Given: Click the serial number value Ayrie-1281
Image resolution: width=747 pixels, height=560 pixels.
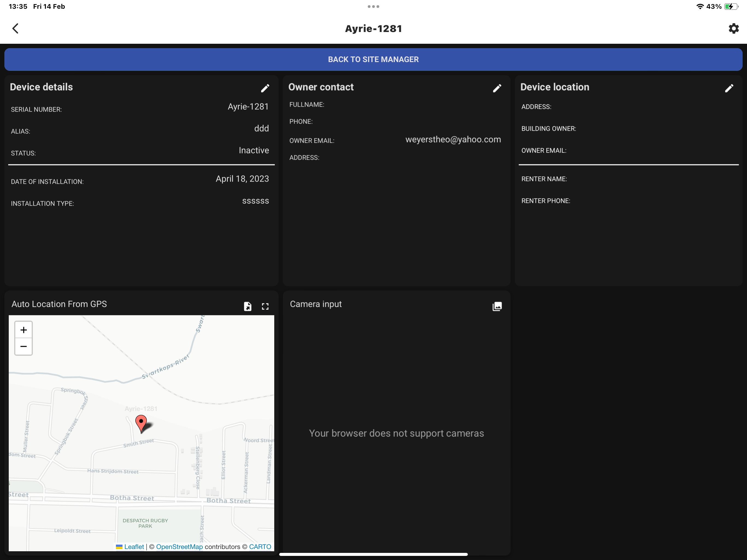Looking at the screenshot, I should [x=248, y=107].
